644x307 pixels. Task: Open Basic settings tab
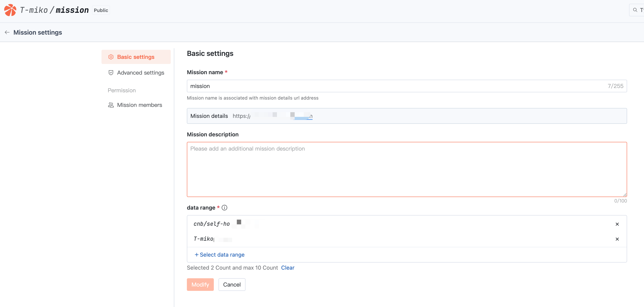coord(136,57)
